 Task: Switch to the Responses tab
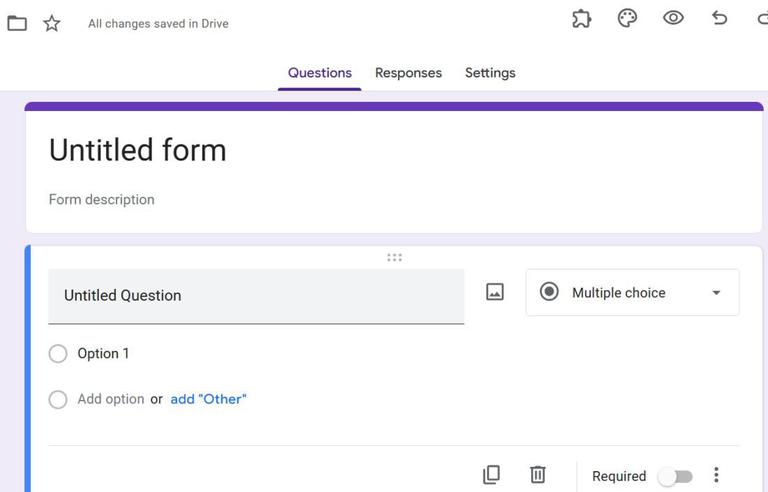point(408,73)
